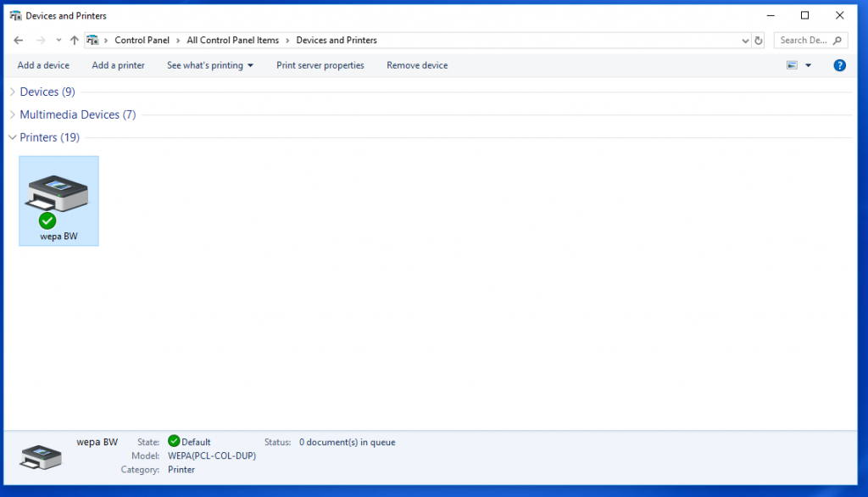Screen dimensions: 868x497
Task: Click the Default state value
Action: coord(196,442)
